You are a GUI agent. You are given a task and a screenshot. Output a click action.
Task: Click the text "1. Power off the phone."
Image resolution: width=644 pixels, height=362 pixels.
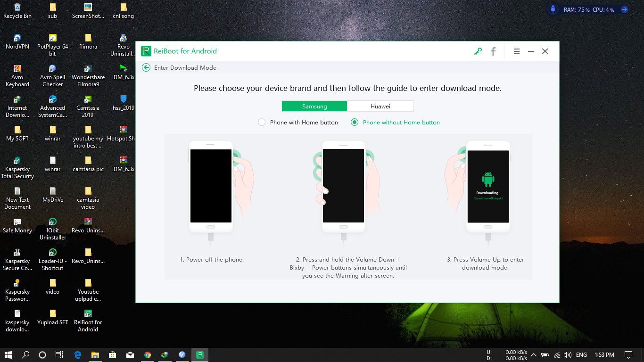click(212, 259)
